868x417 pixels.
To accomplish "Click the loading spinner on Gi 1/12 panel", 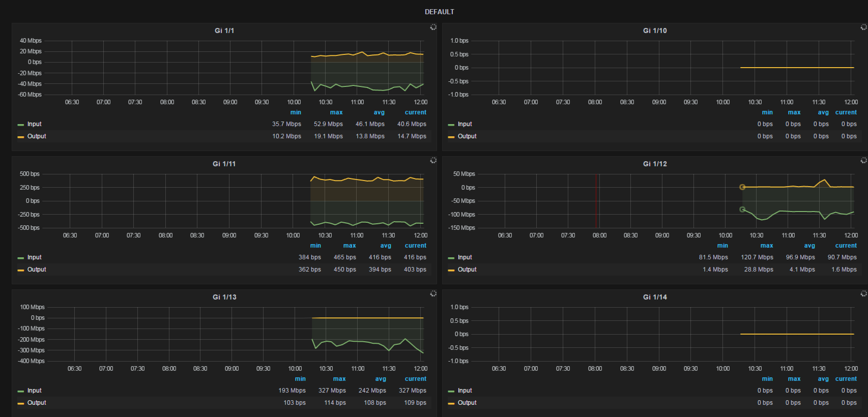I will point(863,160).
